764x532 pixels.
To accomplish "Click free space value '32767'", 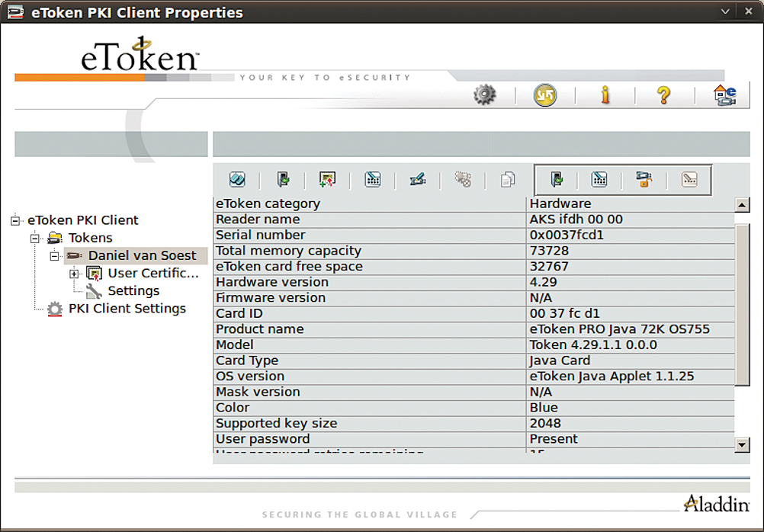I will pos(549,267).
